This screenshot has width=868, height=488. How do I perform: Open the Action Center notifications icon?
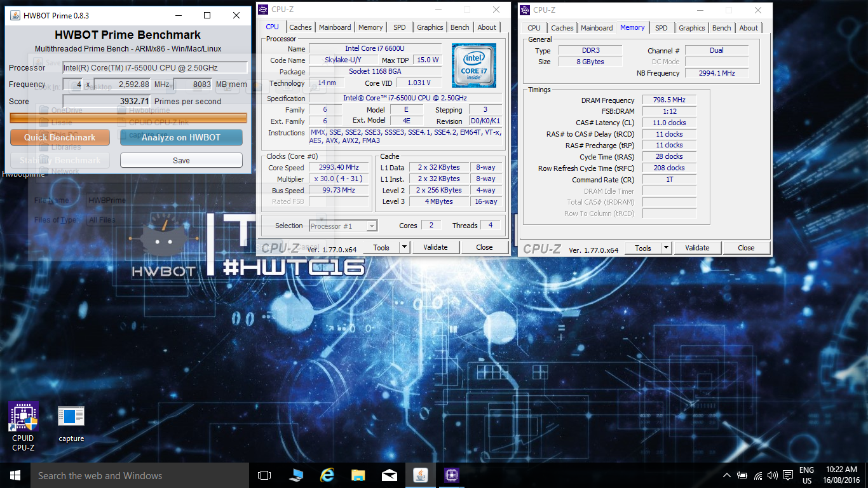coord(788,475)
